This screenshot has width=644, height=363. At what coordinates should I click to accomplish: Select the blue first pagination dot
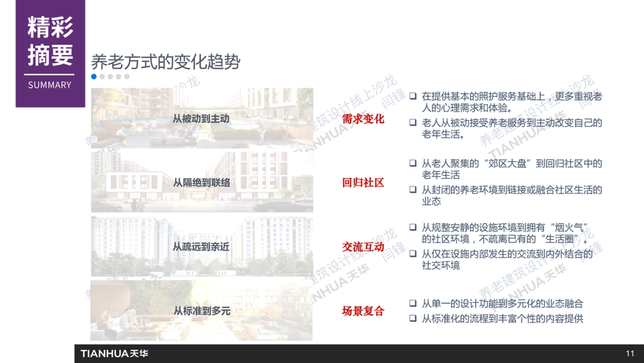[x=94, y=76]
